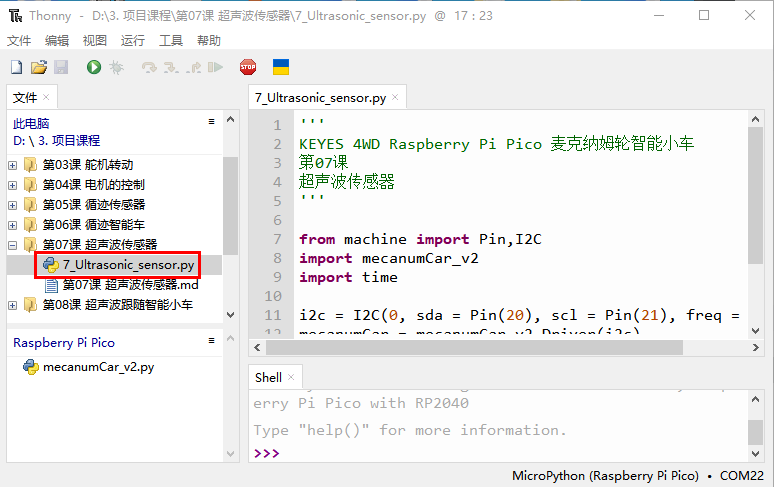Select the 第08课 超声波跟随智能小车 folder row
The width and height of the screenshot is (774, 487).
[x=115, y=305]
